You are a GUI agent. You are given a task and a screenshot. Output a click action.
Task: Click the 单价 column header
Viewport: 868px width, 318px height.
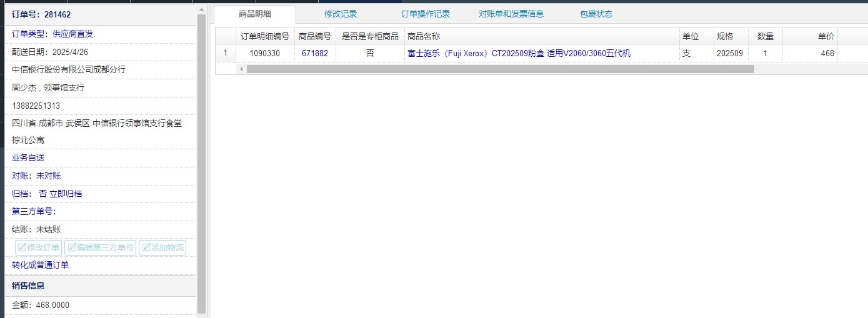[x=810, y=36]
